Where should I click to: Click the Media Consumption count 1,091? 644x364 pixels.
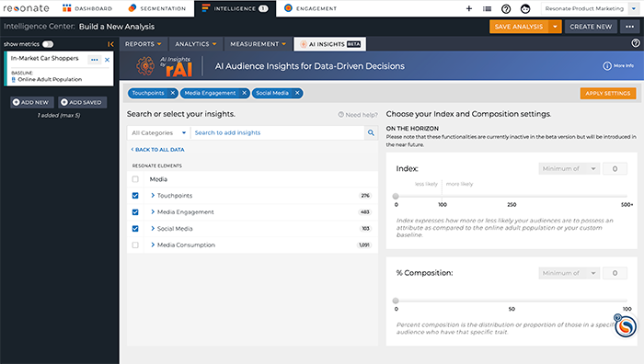pos(364,245)
